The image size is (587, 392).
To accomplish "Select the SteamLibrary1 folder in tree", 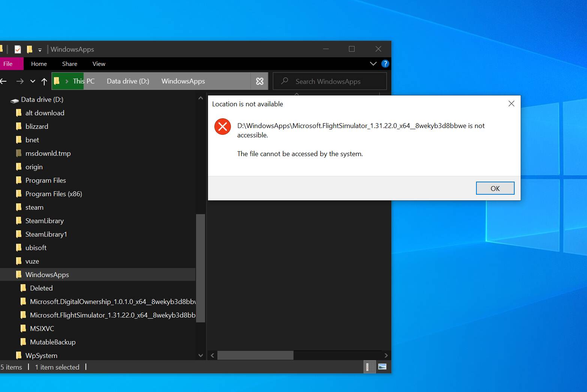I will coord(46,234).
